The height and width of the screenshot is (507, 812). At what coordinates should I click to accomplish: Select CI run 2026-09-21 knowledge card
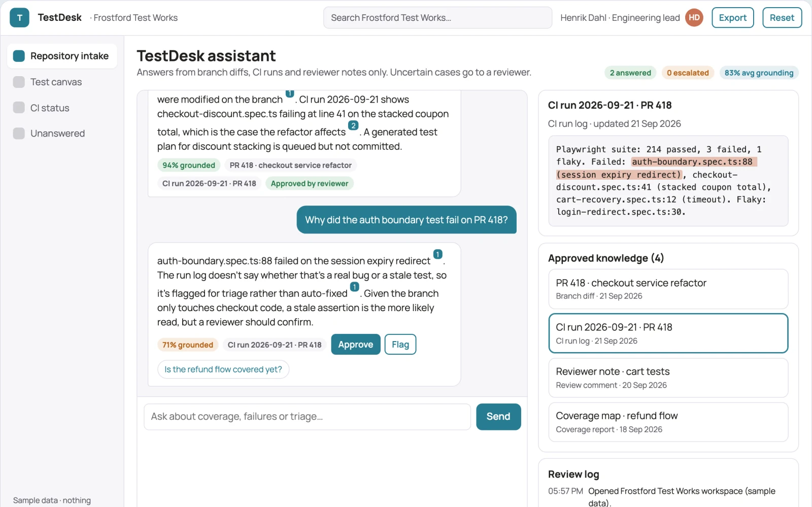[x=668, y=333]
